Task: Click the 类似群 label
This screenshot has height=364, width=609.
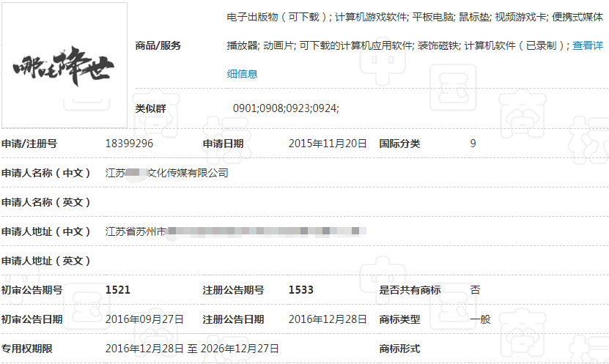Action: click(x=150, y=108)
